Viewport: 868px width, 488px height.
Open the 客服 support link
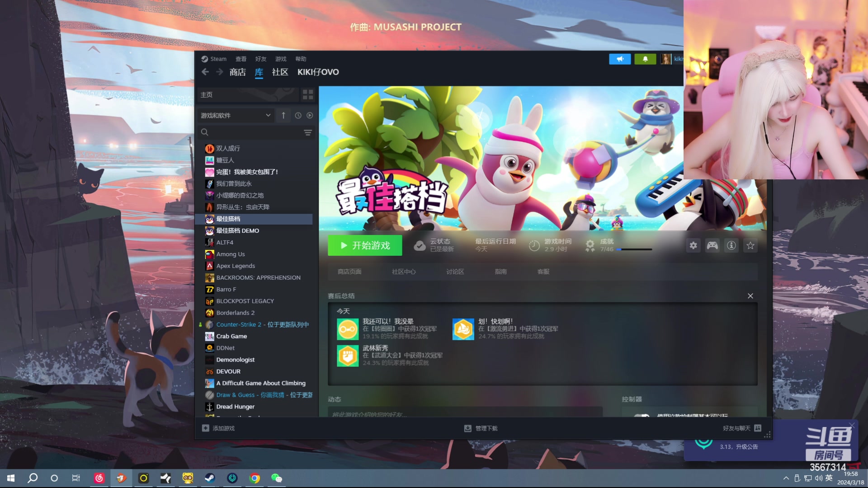[543, 272]
